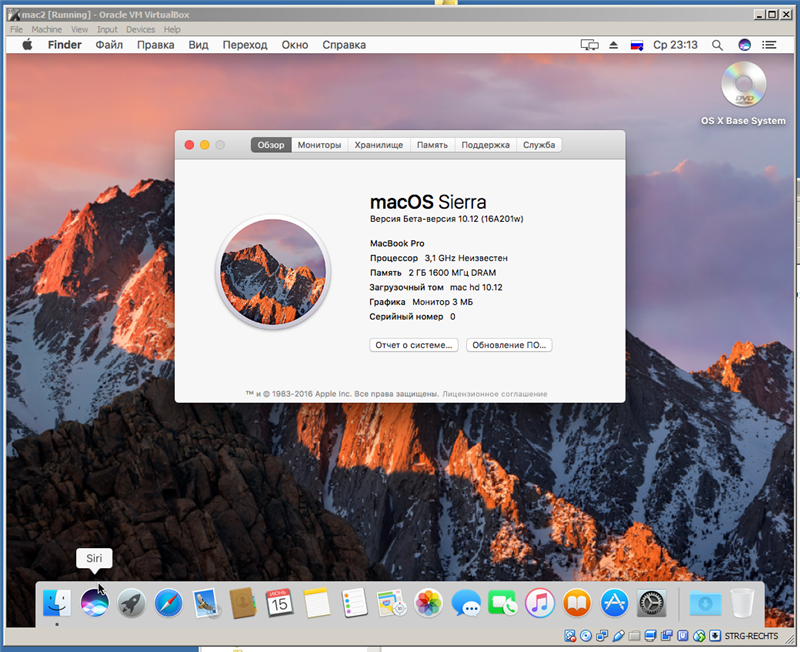The width and height of the screenshot is (800, 652).
Task: Click the macOS Sierra mountain logo
Action: pos(273,272)
